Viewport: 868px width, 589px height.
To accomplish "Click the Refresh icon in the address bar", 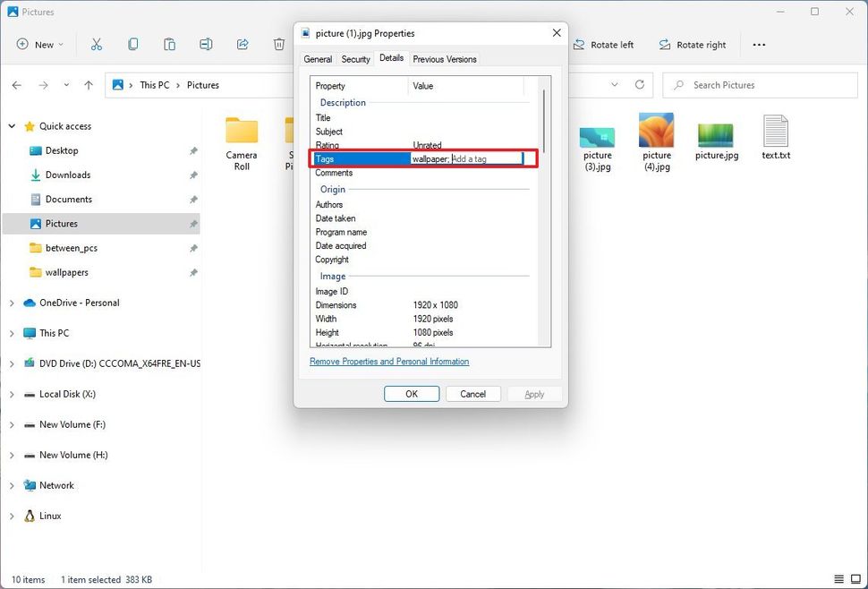I will coord(639,84).
